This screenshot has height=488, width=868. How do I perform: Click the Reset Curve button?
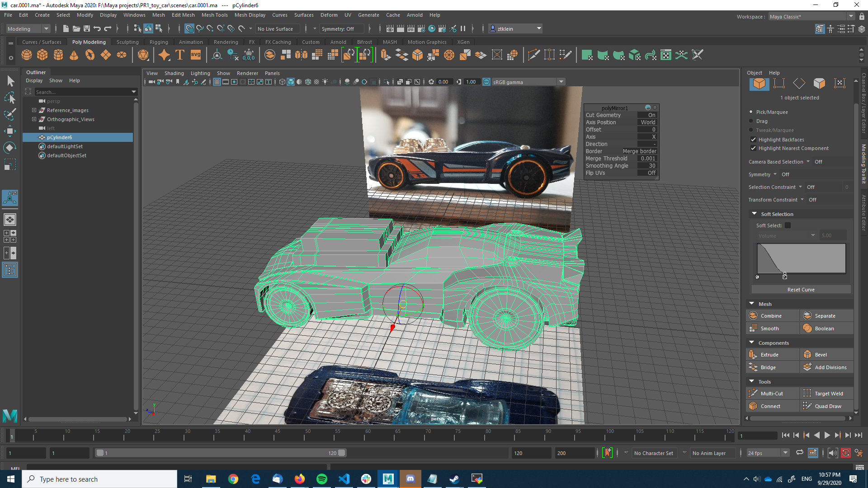tap(800, 289)
